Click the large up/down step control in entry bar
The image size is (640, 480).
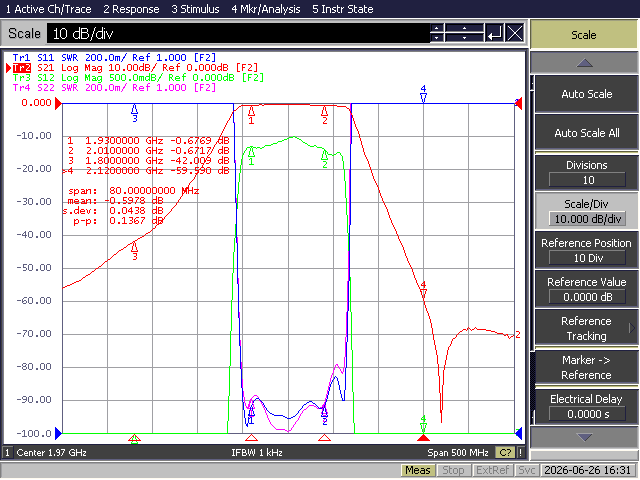tap(464, 33)
